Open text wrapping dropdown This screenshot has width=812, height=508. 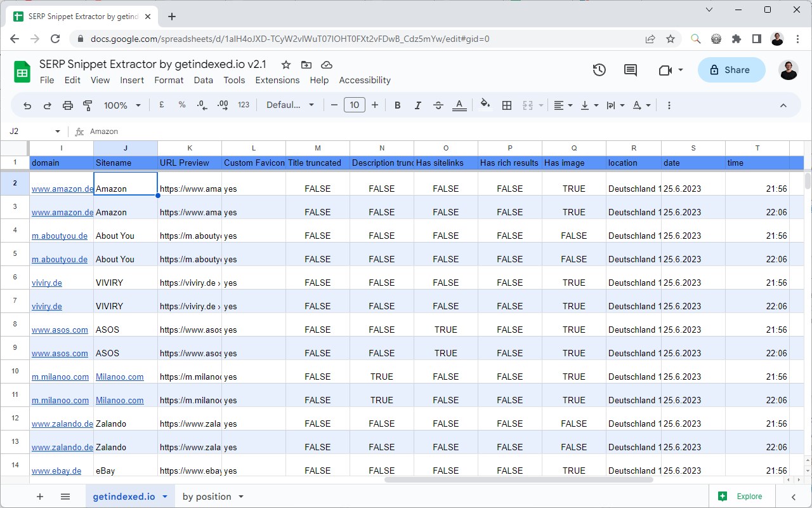click(x=615, y=105)
